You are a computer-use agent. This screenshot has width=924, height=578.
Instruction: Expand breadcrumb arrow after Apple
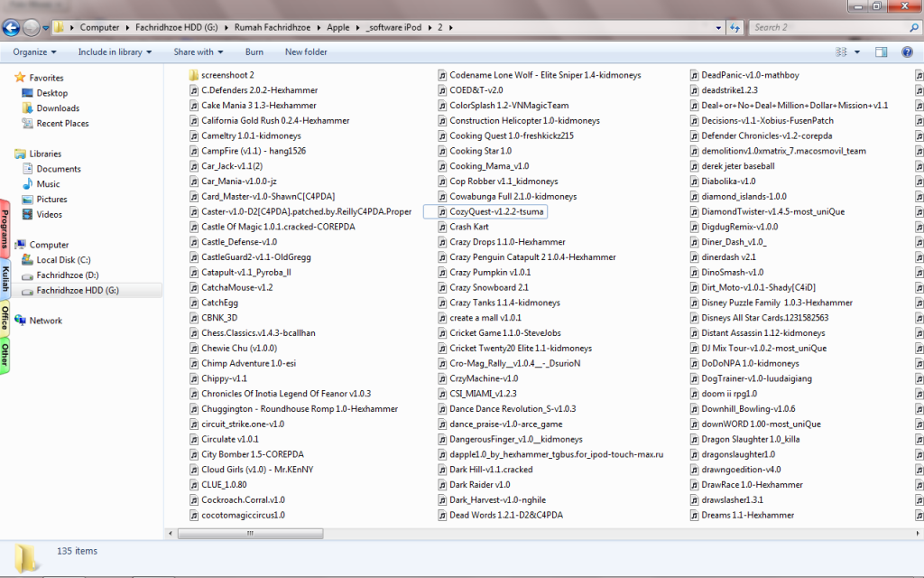click(357, 28)
